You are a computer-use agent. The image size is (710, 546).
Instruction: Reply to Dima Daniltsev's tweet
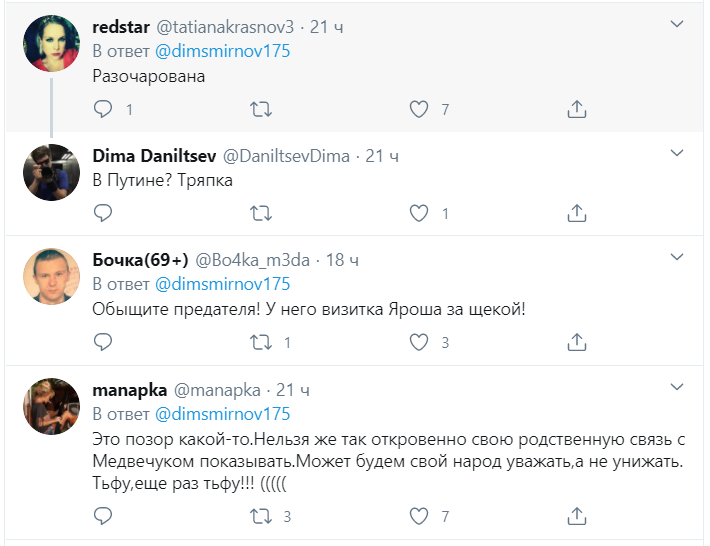(x=102, y=213)
